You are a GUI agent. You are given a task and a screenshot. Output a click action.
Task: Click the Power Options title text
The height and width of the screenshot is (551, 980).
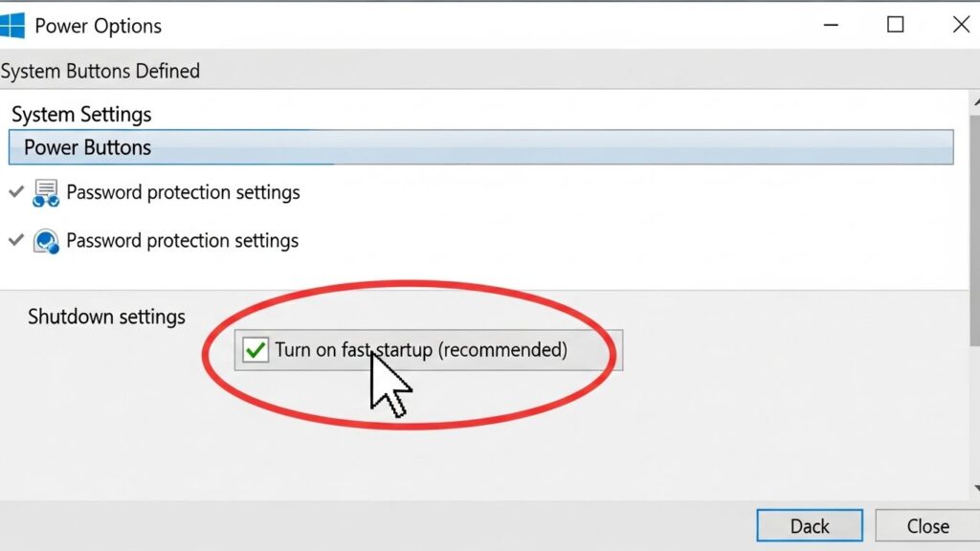coord(99,26)
